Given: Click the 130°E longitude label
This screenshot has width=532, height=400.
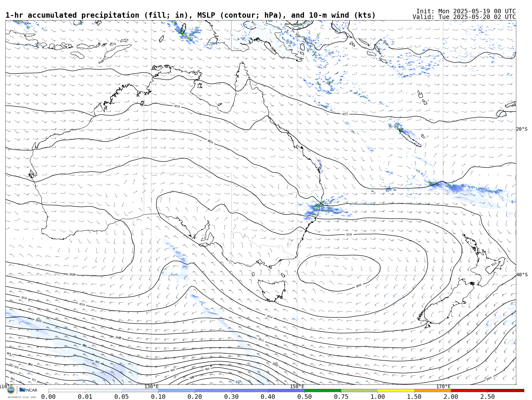Looking at the screenshot, I should [x=151, y=387].
